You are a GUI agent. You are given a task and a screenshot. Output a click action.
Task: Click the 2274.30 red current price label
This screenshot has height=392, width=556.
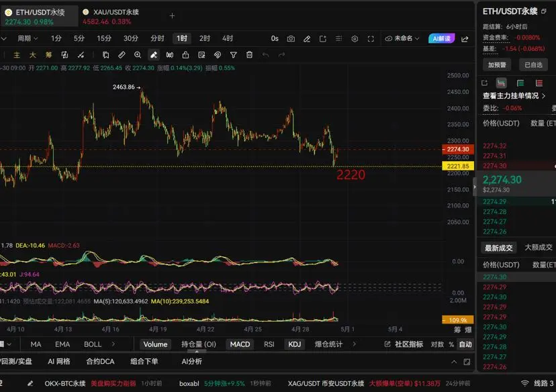tap(458, 149)
